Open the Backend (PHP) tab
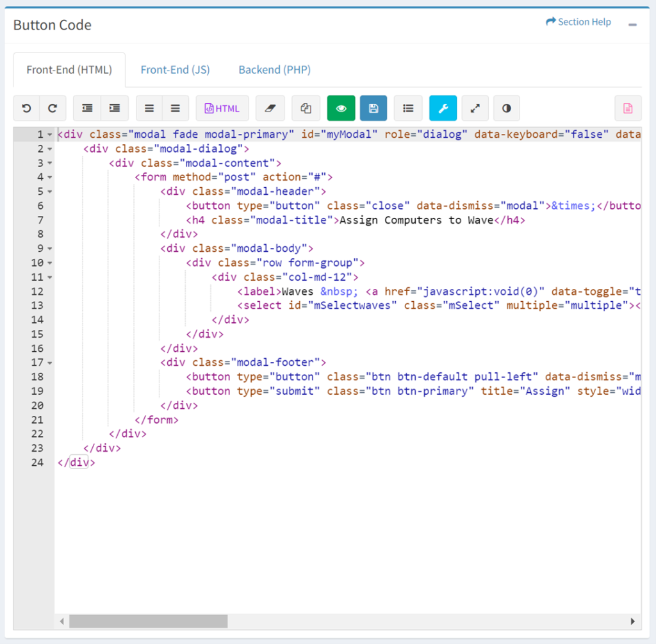656x644 pixels. (x=274, y=69)
